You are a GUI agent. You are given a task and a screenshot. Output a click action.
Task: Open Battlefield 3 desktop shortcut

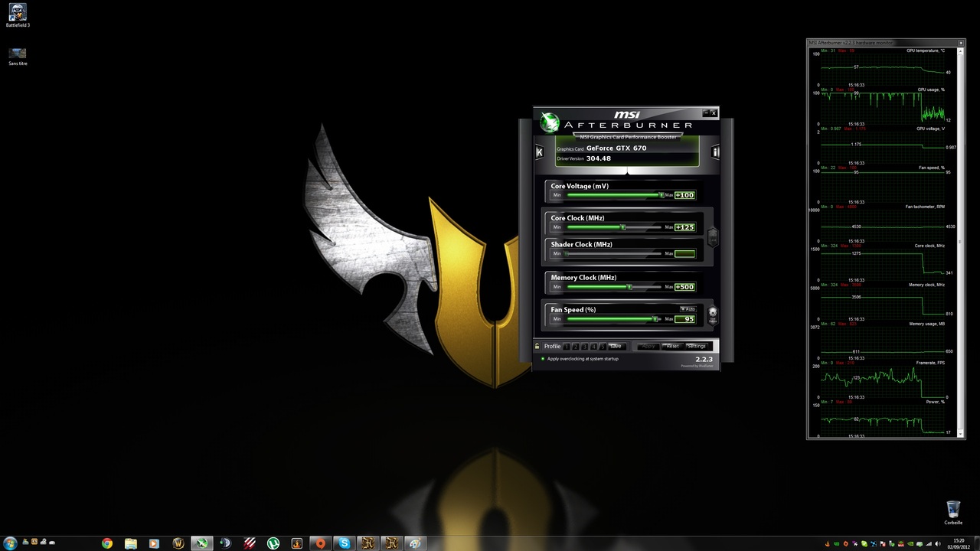[x=17, y=13]
